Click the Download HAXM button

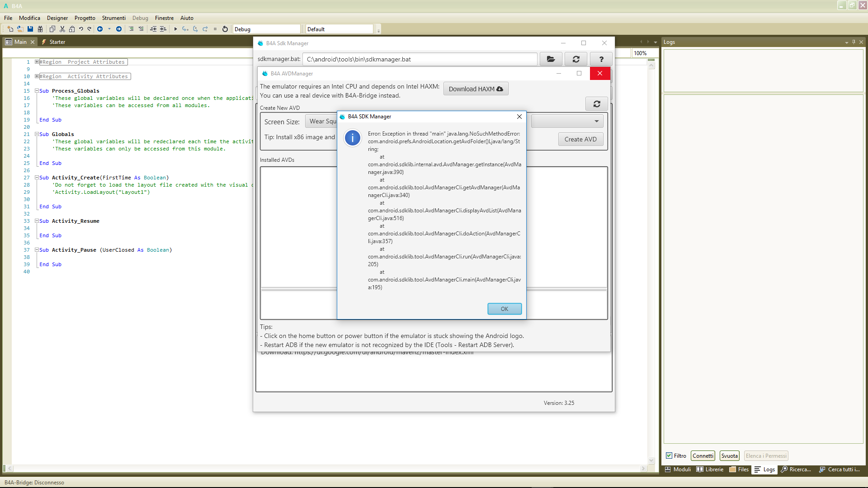[476, 89]
